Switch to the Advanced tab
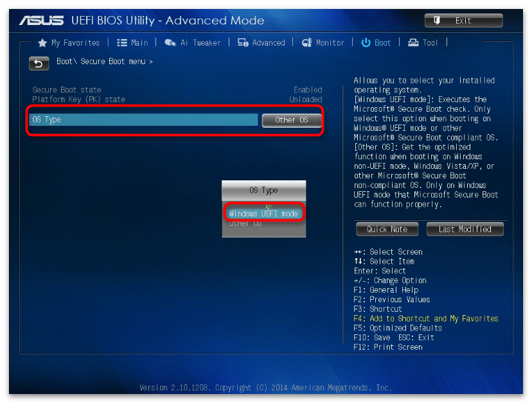Viewport: 532px width, 403px height. click(x=268, y=43)
